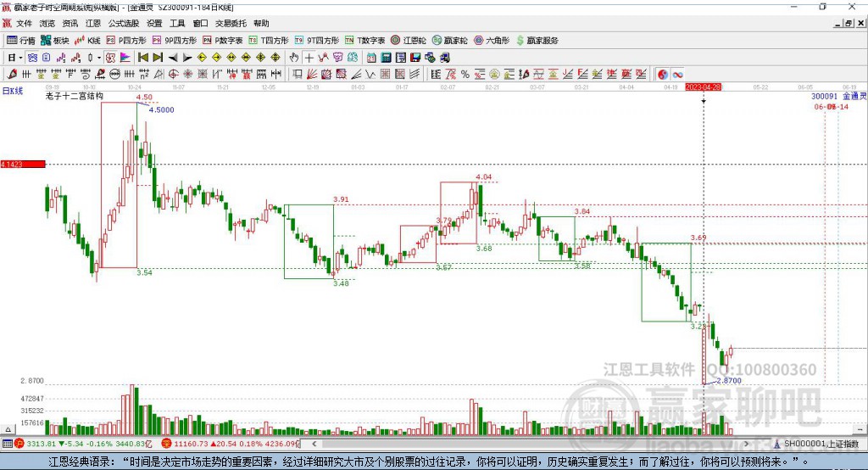The width and height of the screenshot is (868, 470).
Task: Click the blue infinity loop icon
Action: (x=677, y=75)
